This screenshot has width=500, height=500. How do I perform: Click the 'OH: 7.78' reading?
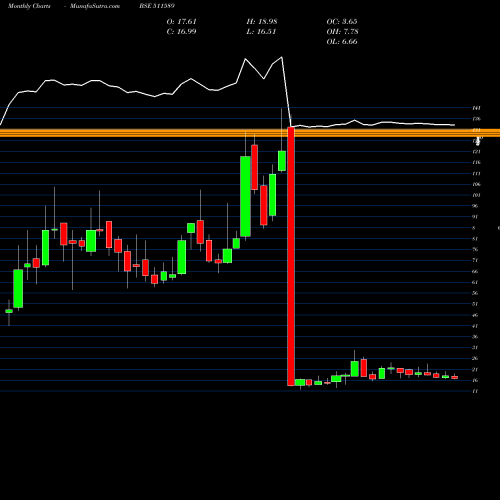(342, 31)
